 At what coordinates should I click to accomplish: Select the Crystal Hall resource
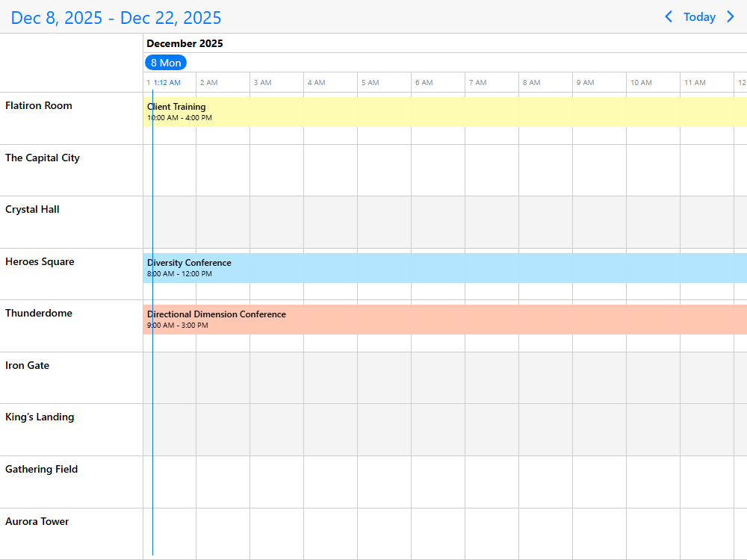coord(32,210)
